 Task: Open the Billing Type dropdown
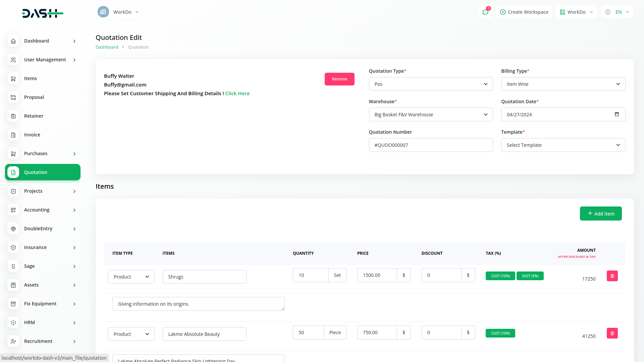point(563,84)
